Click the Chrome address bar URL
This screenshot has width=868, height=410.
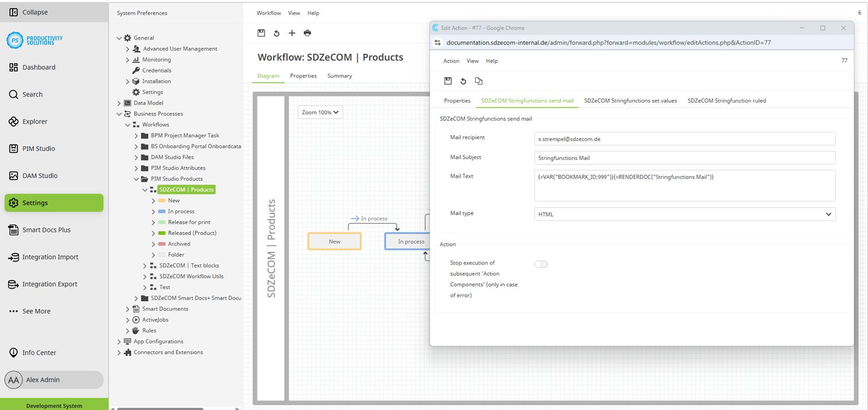click(609, 42)
